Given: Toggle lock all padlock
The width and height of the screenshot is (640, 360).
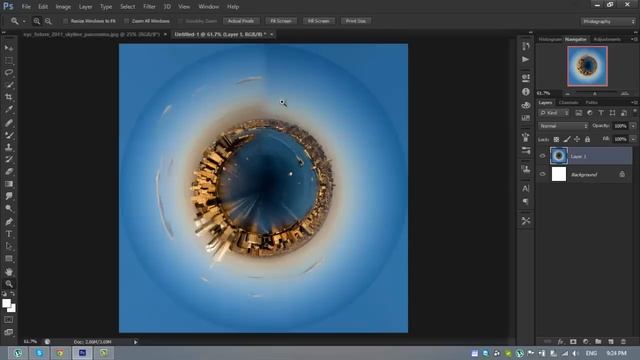Looking at the screenshot, I should pos(587,140).
